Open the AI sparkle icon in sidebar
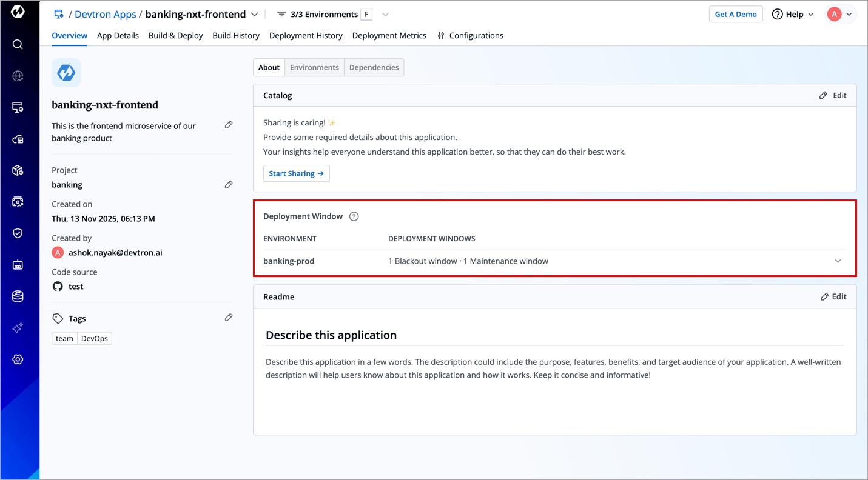Viewport: 868px width, 480px height. pos(18,328)
